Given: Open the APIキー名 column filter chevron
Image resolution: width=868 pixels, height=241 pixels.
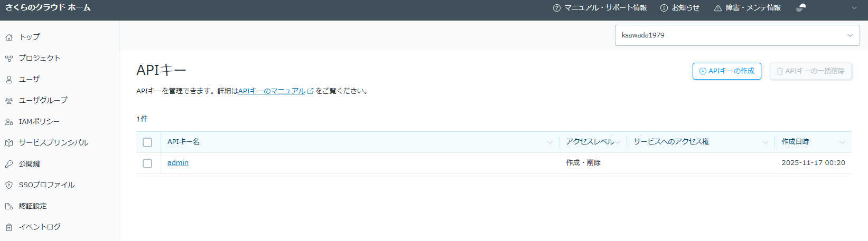Looking at the screenshot, I should click(550, 142).
